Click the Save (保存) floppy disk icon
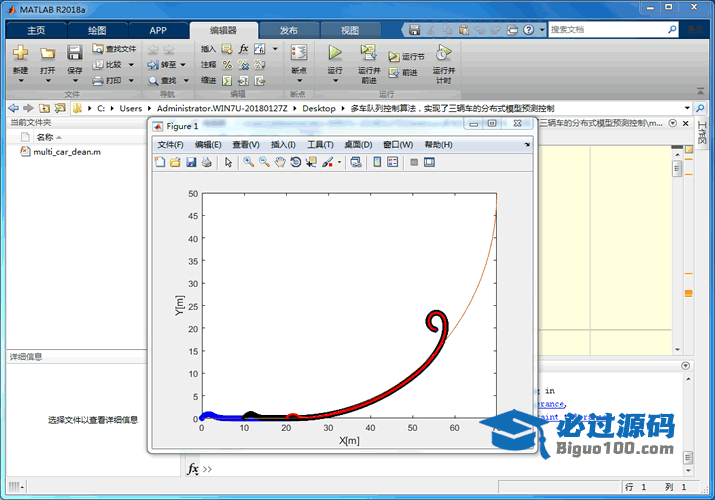The height and width of the screenshot is (500, 715). [74, 53]
